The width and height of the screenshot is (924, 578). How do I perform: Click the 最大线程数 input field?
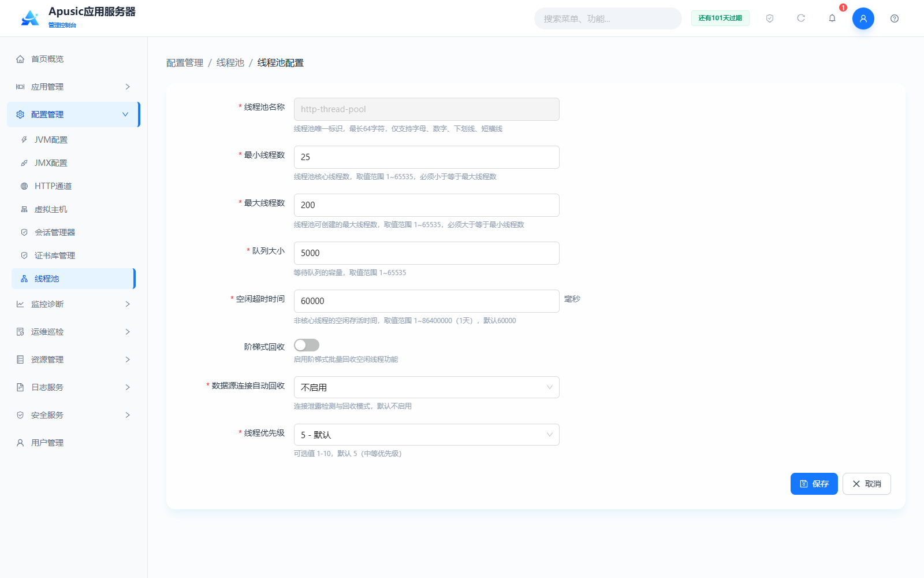(427, 205)
